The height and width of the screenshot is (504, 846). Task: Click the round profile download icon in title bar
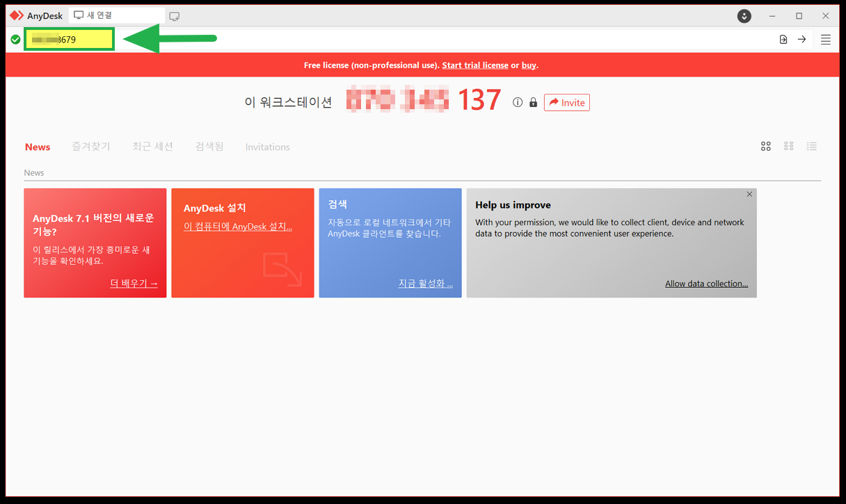[x=744, y=16]
